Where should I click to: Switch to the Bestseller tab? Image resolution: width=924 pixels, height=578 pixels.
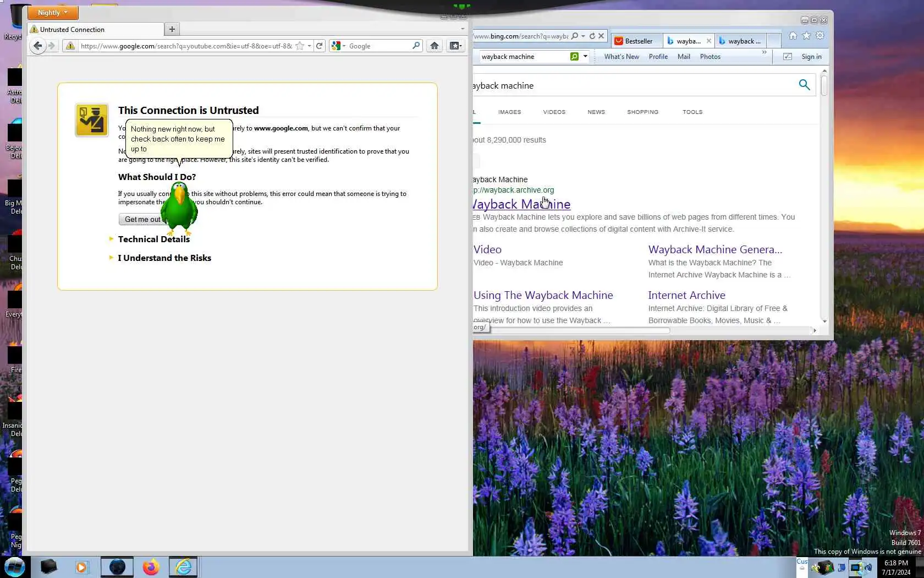pyautogui.click(x=636, y=41)
